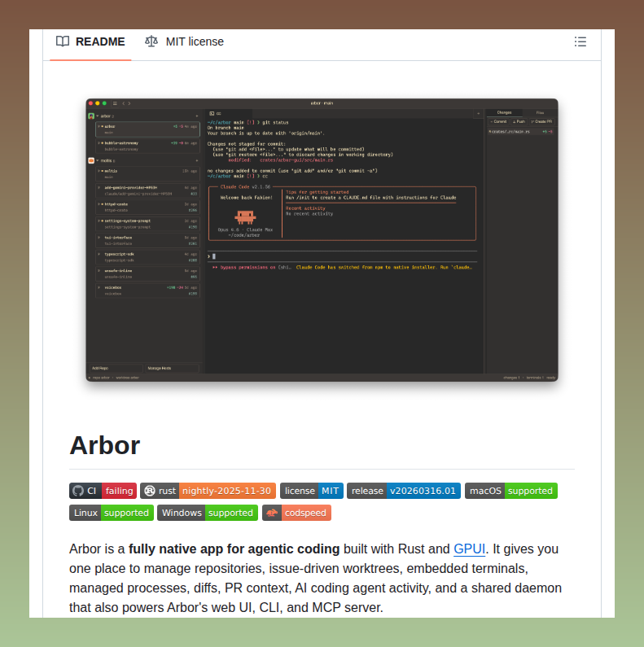Click the Windows supported badge
The image size is (644, 647).
click(208, 513)
